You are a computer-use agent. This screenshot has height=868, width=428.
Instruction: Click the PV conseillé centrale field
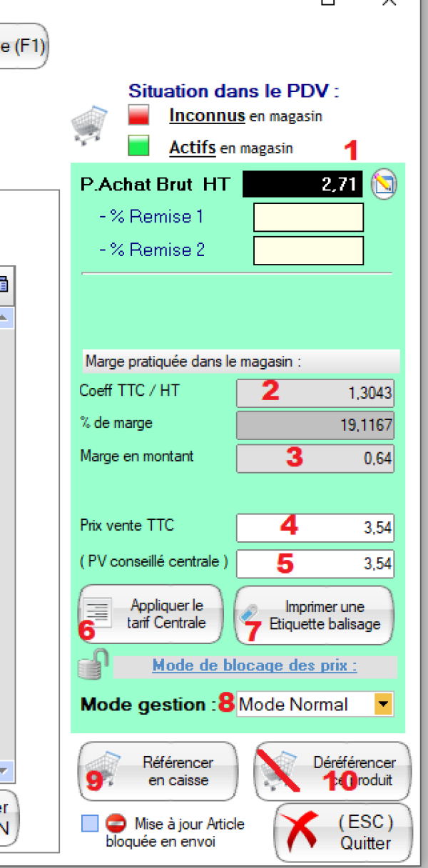pyautogui.click(x=315, y=563)
